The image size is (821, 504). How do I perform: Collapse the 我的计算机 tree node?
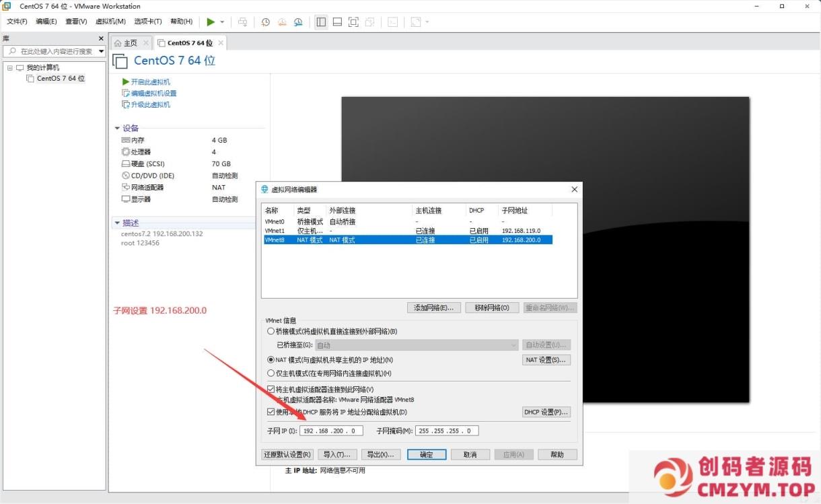click(10, 68)
